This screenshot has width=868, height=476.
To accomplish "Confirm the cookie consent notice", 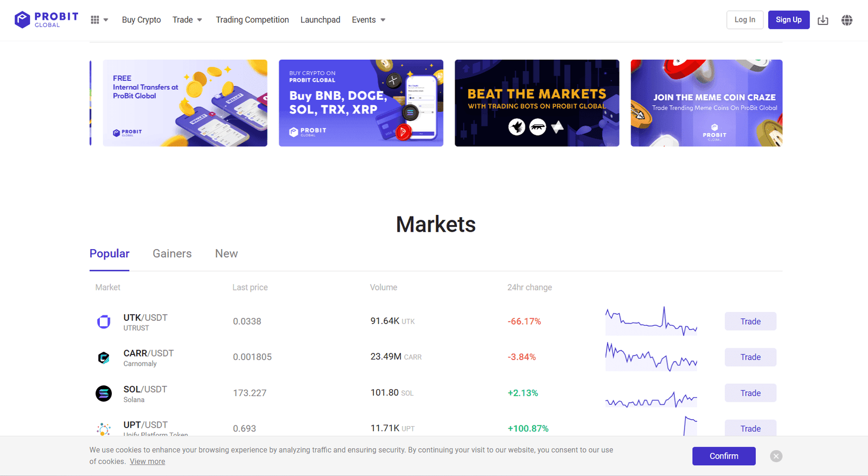I will point(724,456).
